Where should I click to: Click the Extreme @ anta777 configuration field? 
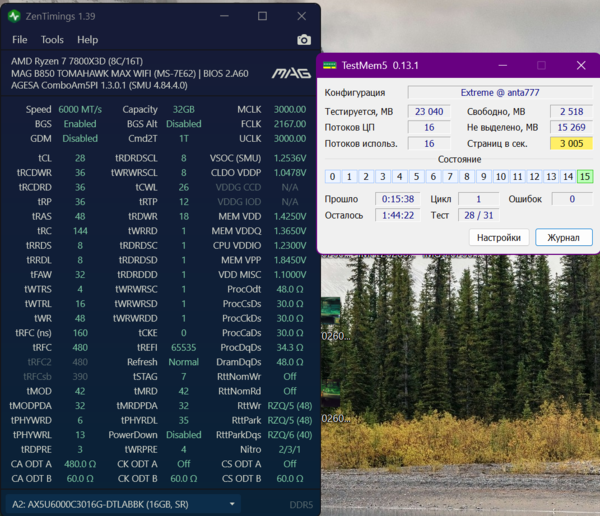click(500, 93)
